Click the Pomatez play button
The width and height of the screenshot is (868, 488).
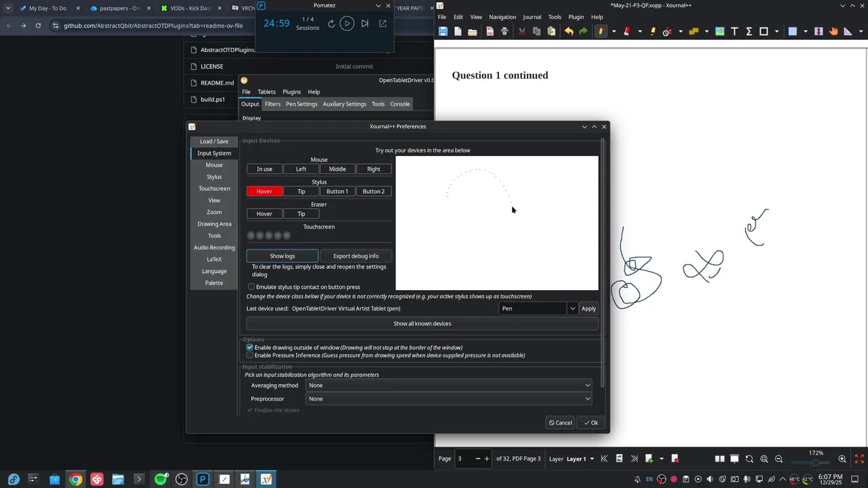click(x=347, y=23)
